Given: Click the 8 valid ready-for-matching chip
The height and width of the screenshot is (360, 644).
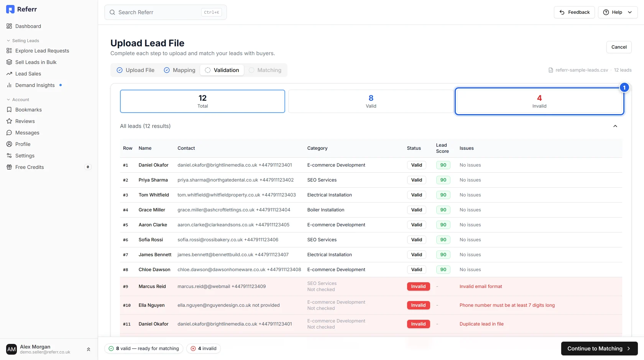Looking at the screenshot, I should tap(144, 349).
